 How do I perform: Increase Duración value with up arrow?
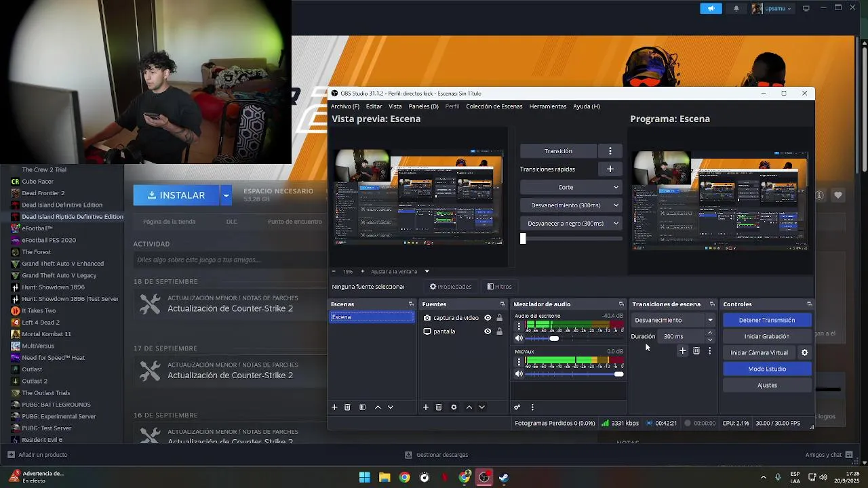click(x=710, y=333)
